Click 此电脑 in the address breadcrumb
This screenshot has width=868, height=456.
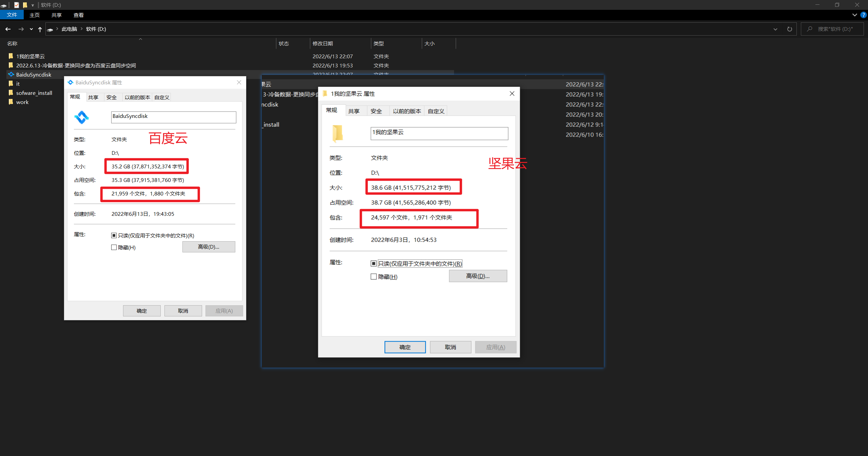point(70,29)
